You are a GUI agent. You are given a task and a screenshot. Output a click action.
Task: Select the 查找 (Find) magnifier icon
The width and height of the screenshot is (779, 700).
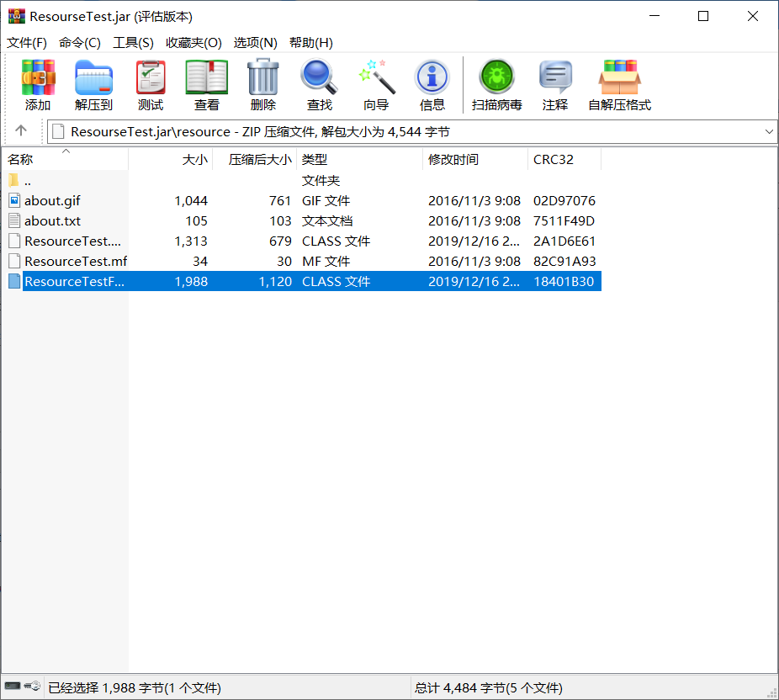pyautogui.click(x=320, y=83)
